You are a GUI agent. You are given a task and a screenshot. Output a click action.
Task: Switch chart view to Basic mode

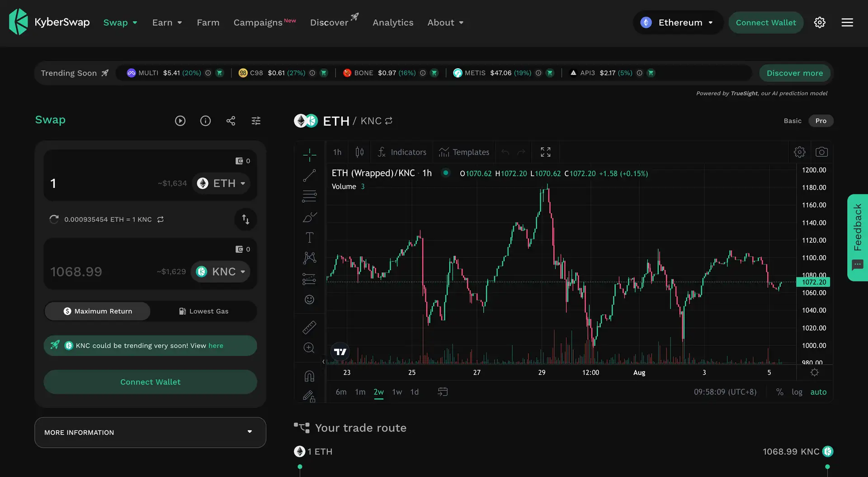792,121
